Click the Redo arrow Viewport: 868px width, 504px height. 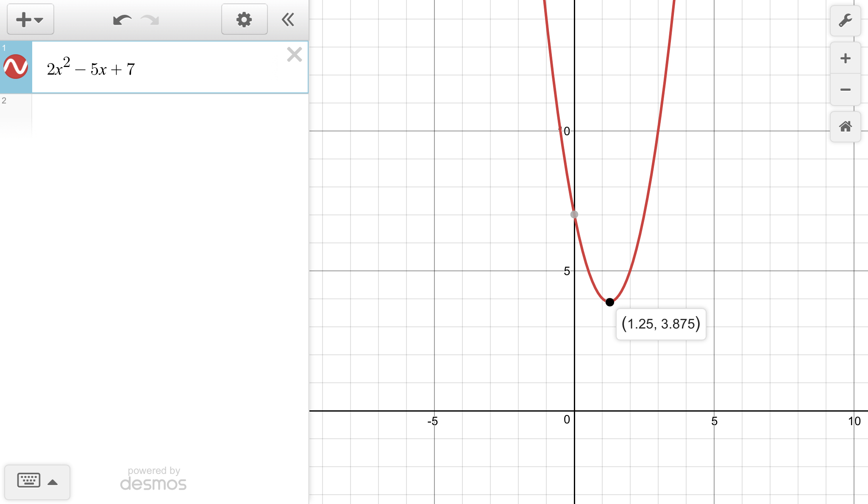[x=150, y=20]
